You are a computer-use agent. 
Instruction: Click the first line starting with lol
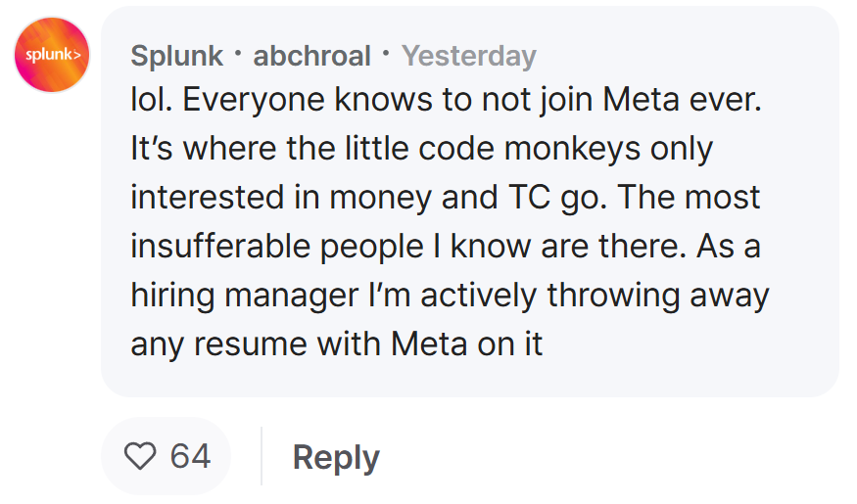pos(446,100)
